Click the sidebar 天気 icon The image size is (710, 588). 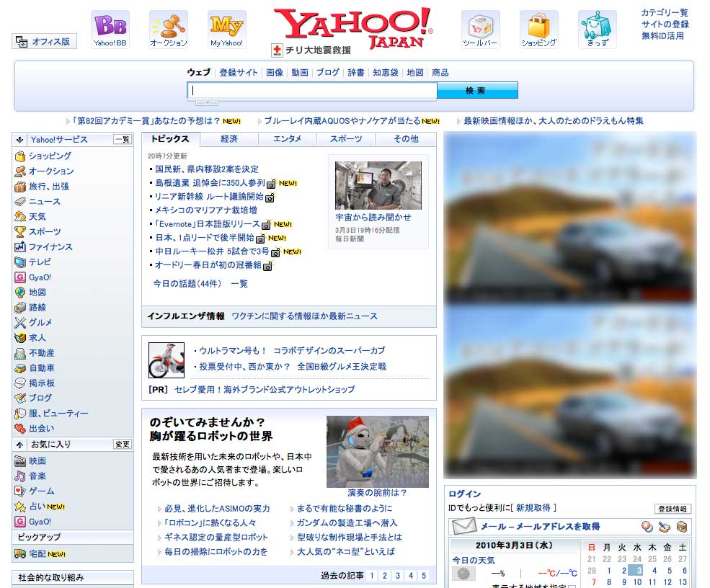click(20, 217)
